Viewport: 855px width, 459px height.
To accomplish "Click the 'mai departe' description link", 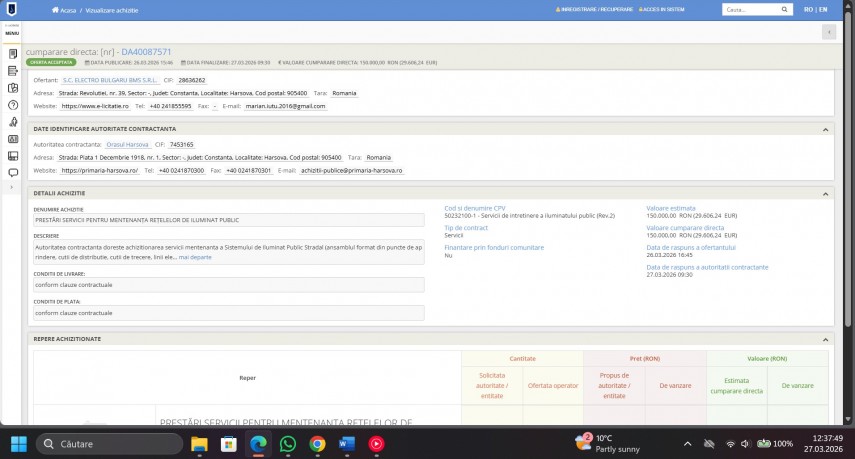I will pos(195,257).
